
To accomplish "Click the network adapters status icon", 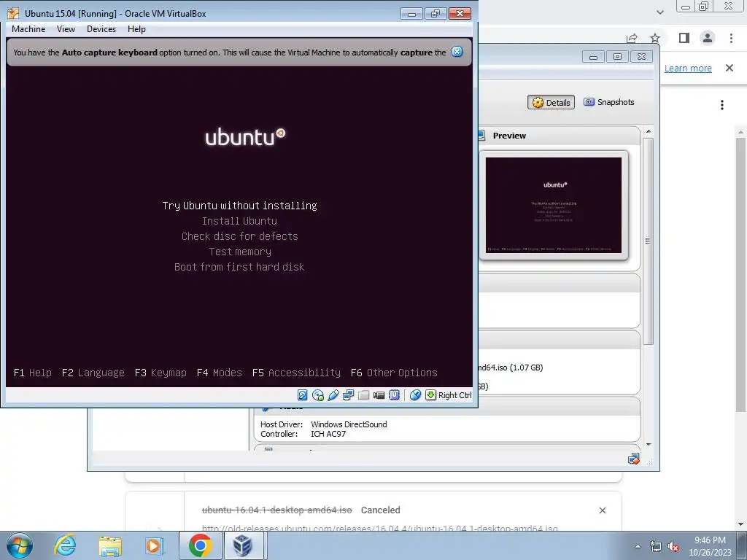I will coord(348,394).
